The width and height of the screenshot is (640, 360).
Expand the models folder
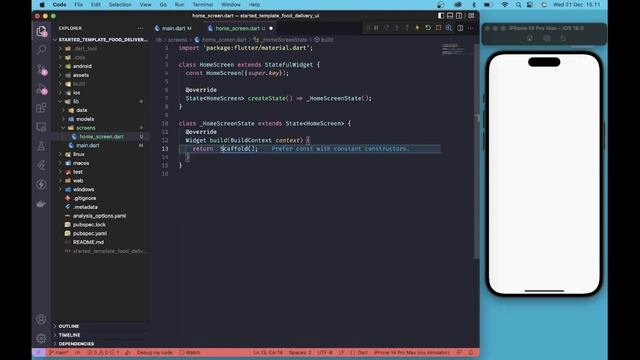(100, 119)
